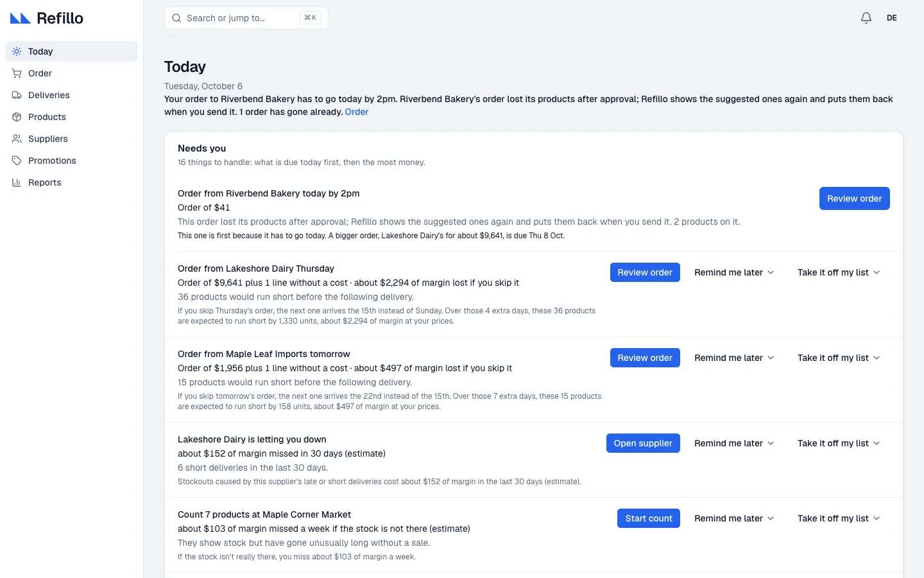Click the Order cart icon in sidebar
The height and width of the screenshot is (578, 924).
point(17,73)
